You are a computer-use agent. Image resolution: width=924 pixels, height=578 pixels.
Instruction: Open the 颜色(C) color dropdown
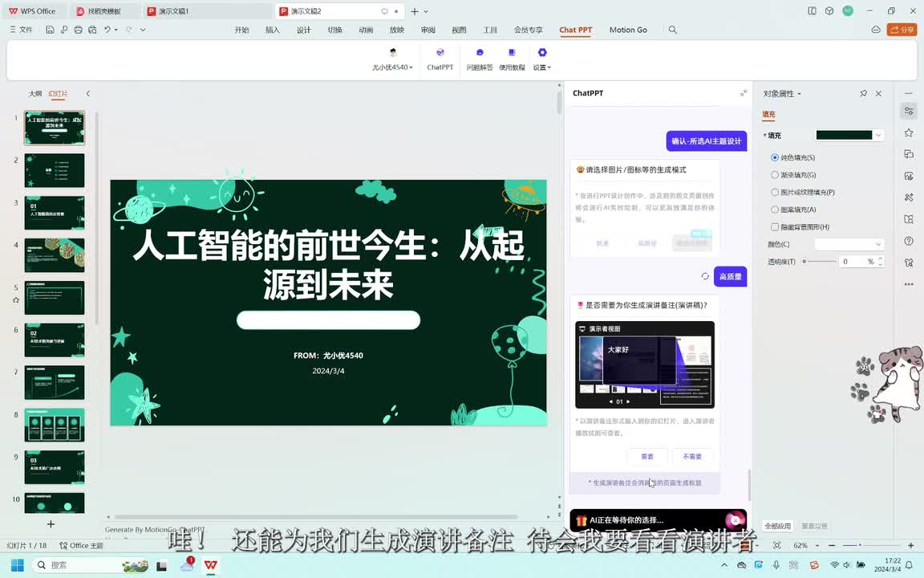[849, 244]
